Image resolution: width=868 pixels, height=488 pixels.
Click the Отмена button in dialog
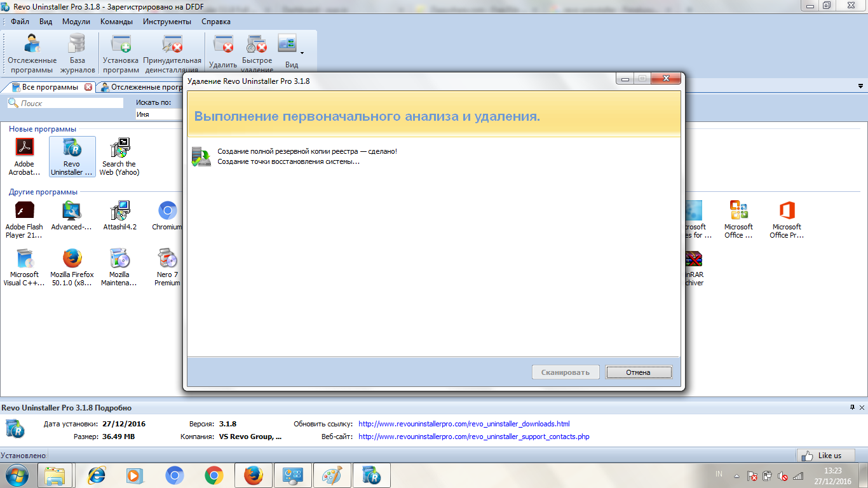tap(638, 372)
